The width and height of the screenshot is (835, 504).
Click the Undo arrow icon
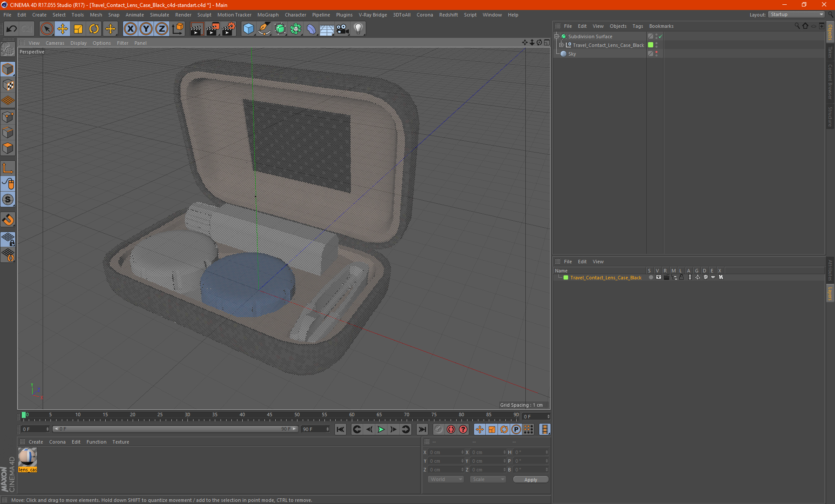coord(12,29)
